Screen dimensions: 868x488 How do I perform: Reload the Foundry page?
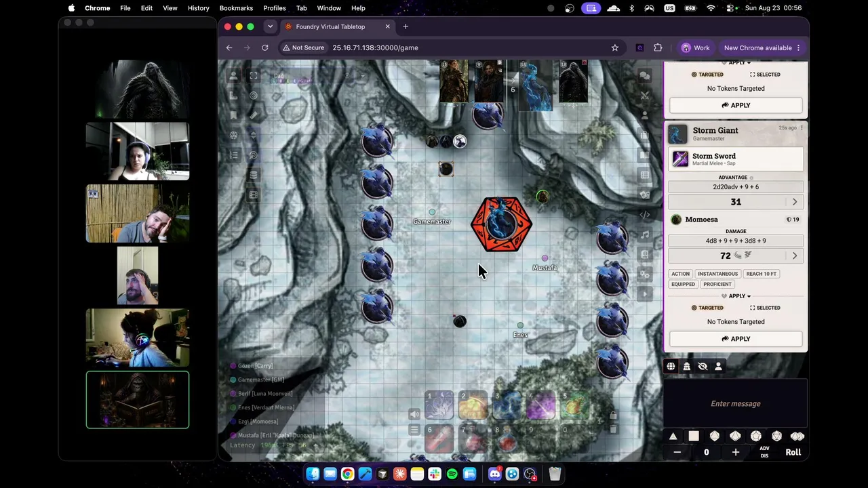265,48
